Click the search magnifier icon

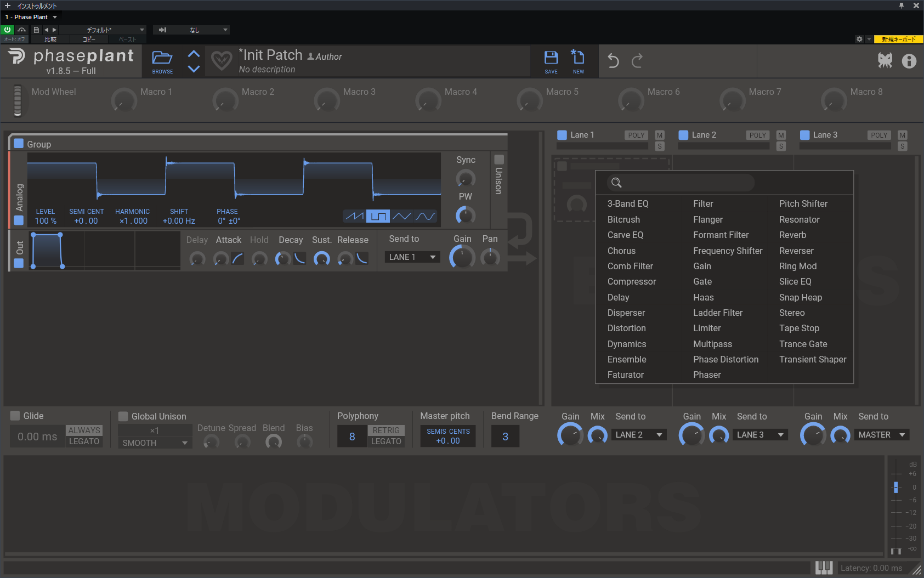(x=616, y=183)
